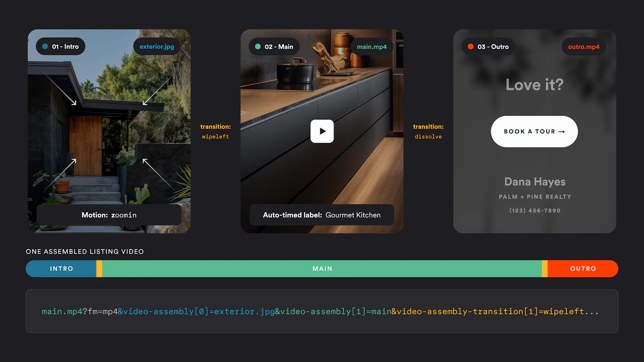Click the main.mp4 file label
The image size is (644, 362).
[x=372, y=47]
